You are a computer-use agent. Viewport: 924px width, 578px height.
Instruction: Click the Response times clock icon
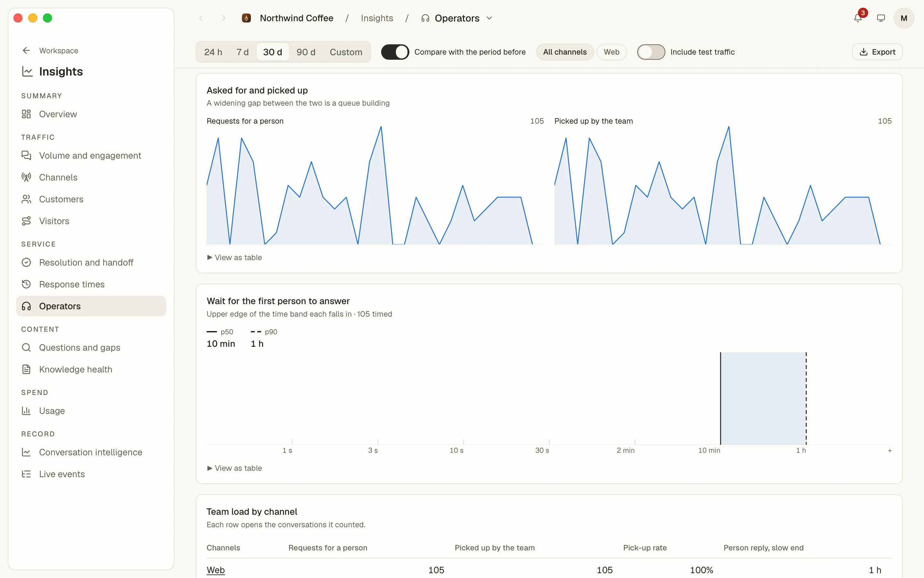click(26, 284)
